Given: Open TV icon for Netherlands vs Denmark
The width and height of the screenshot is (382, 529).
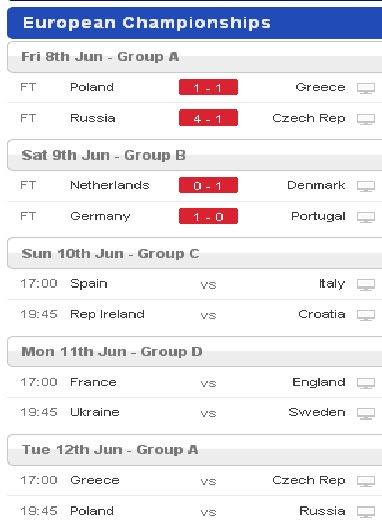Looking at the screenshot, I should click(x=366, y=186).
